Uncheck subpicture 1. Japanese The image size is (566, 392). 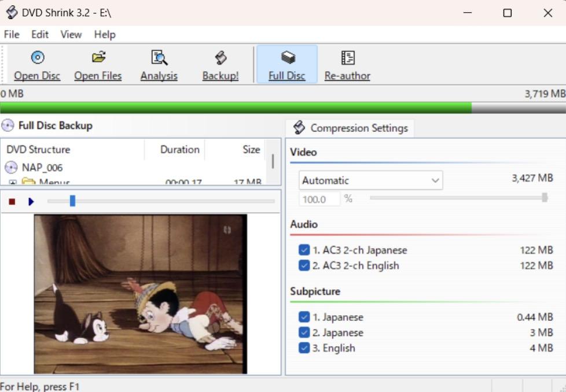pyautogui.click(x=304, y=317)
